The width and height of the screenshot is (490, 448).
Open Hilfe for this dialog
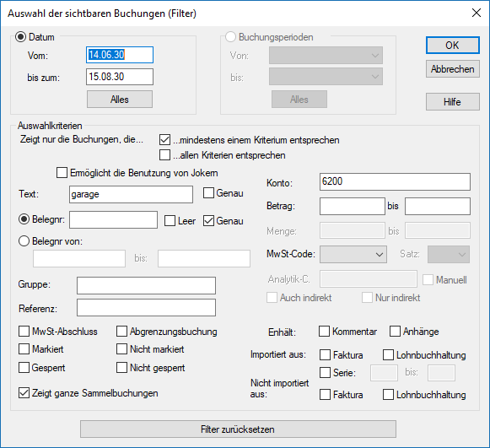pyautogui.click(x=453, y=101)
